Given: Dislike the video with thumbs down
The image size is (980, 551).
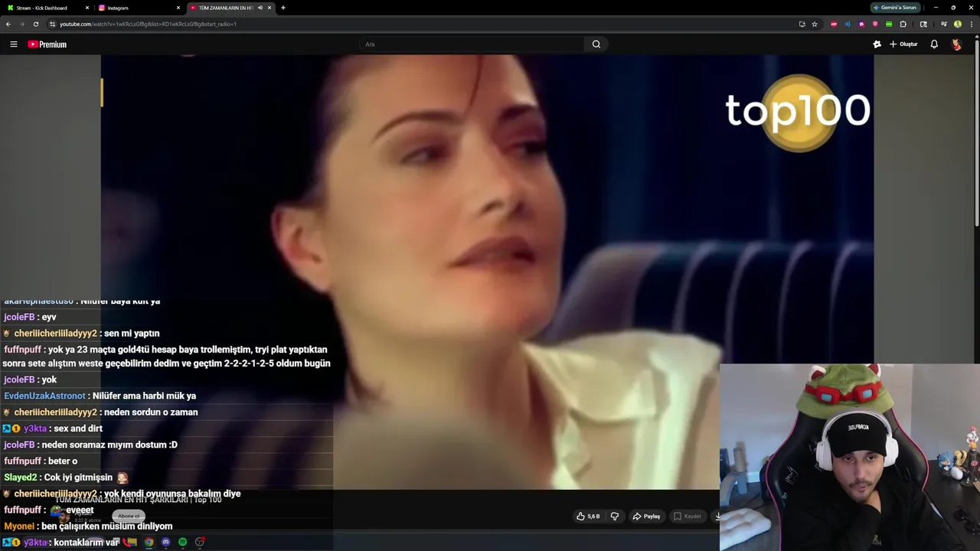Looking at the screenshot, I should (x=614, y=517).
